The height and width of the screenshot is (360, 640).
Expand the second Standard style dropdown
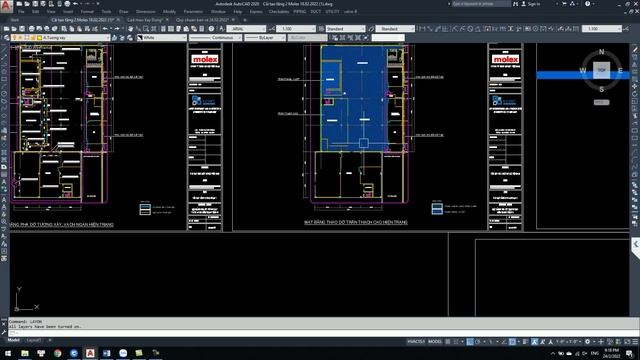point(412,29)
